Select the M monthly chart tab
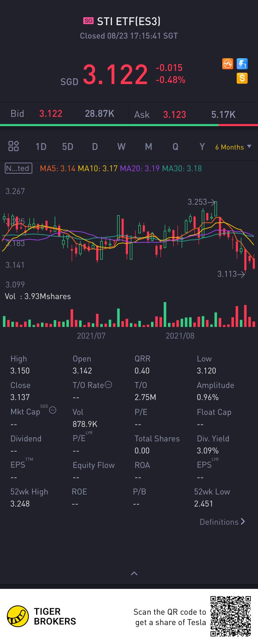 click(148, 147)
